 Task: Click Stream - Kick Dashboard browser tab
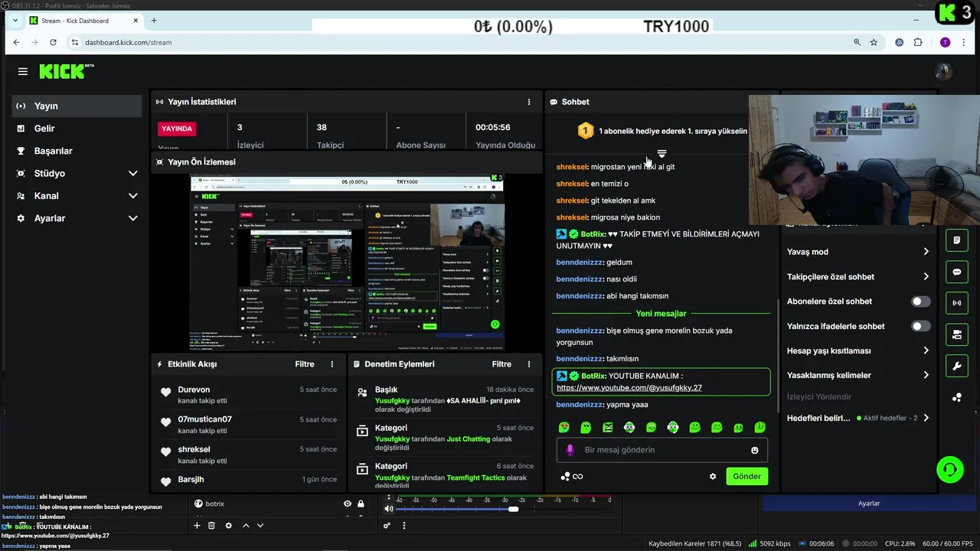coord(84,21)
